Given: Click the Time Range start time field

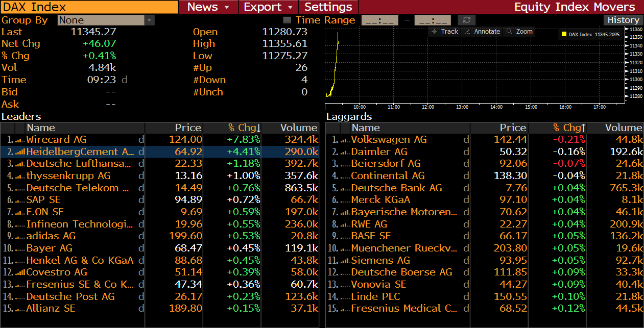Looking at the screenshot, I should point(379,20).
